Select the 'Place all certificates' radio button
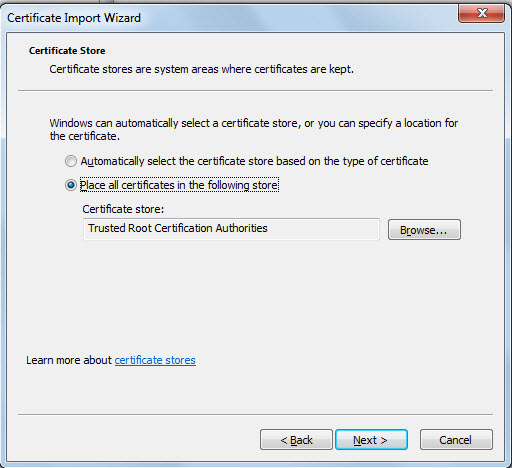The height and width of the screenshot is (468, 512). point(71,185)
